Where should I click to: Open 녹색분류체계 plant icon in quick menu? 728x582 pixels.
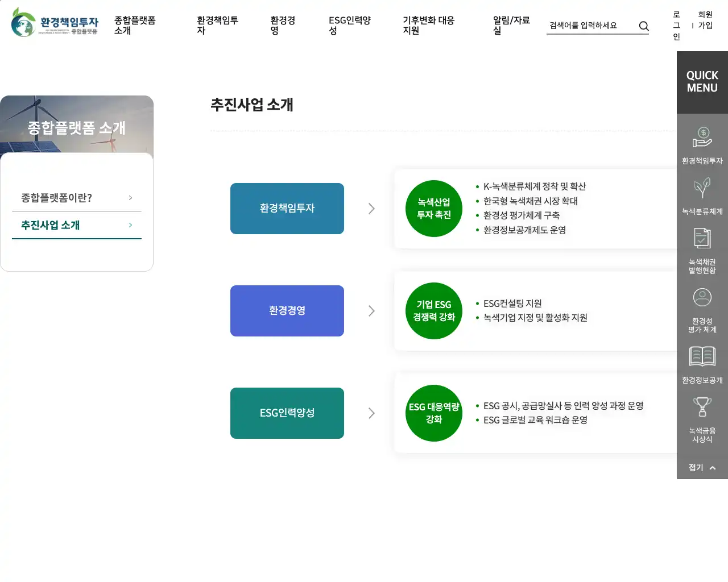click(x=702, y=188)
